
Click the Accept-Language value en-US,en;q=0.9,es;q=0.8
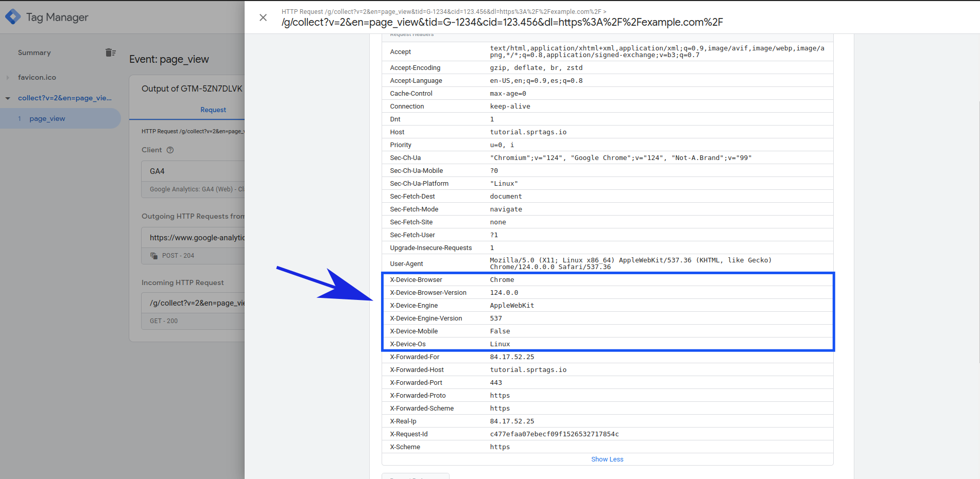536,81
